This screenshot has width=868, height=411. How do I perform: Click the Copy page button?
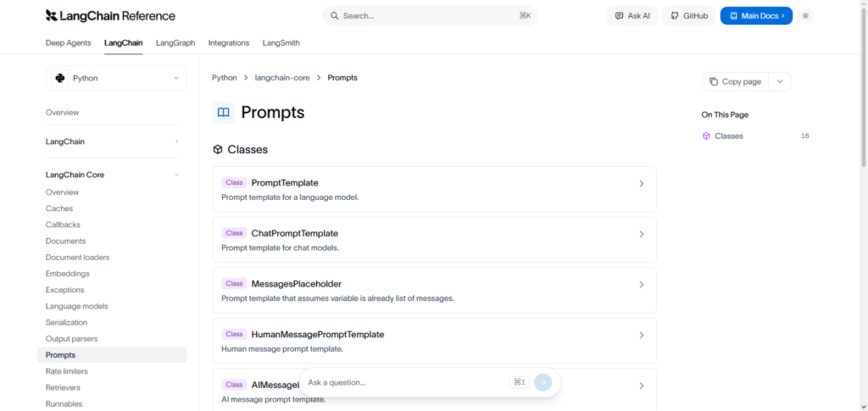click(x=735, y=81)
